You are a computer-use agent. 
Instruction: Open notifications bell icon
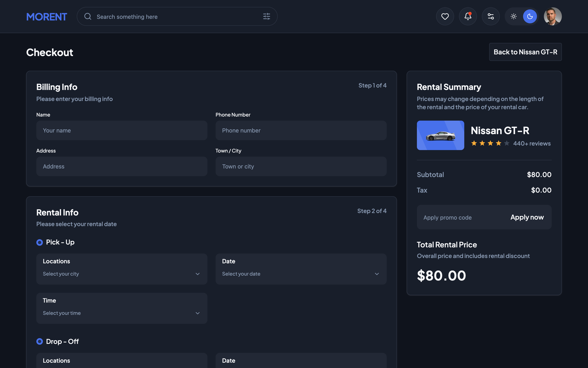pos(468,16)
